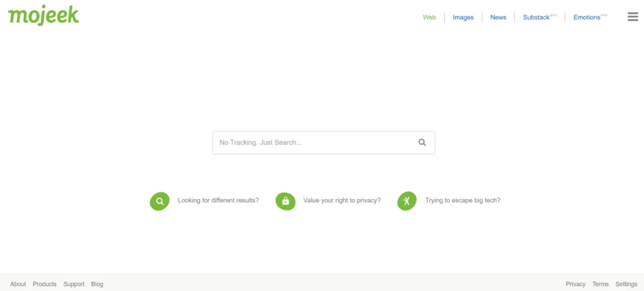Image resolution: width=644 pixels, height=291 pixels.
Task: Click "Trying to escape big tech?" link
Action: pos(462,201)
